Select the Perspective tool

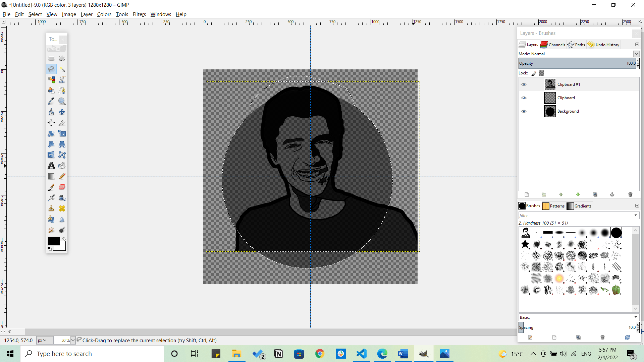(62, 144)
